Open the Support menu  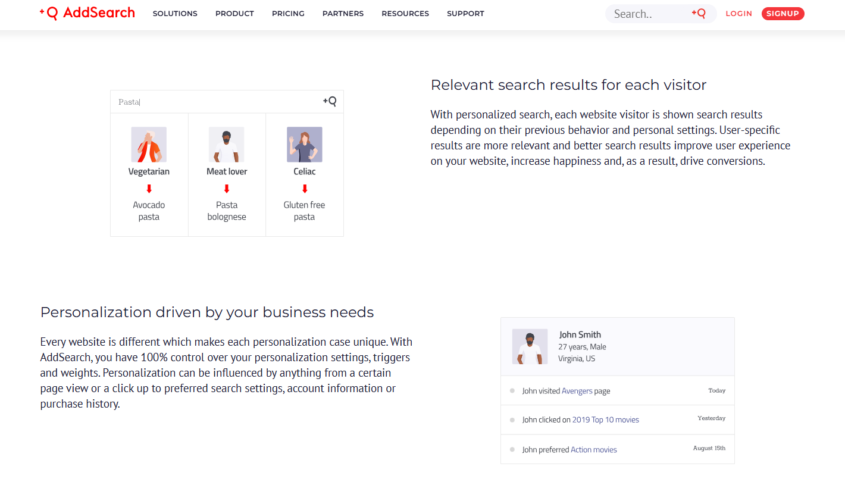(465, 14)
